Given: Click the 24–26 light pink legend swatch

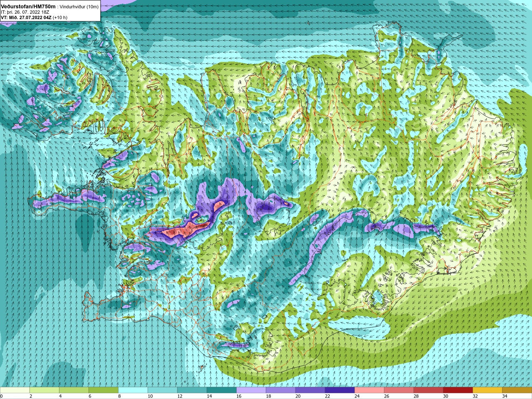Looking at the screenshot, I should [x=369, y=390].
